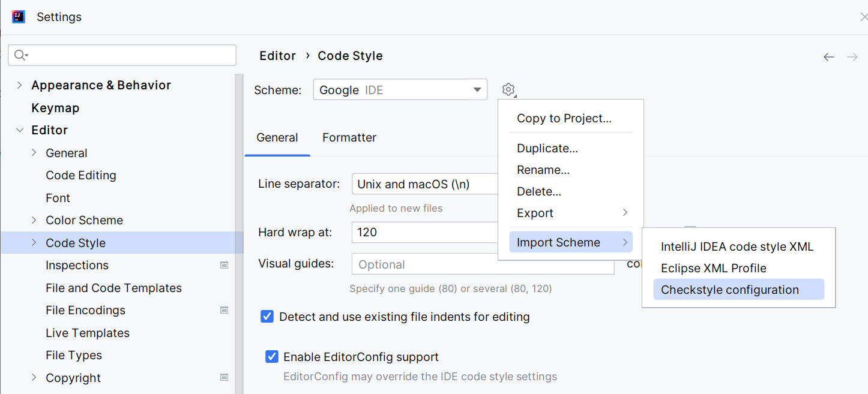The image size is (868, 394).
Task: Click the IntelliJ IDEA logo icon
Action: (x=19, y=17)
